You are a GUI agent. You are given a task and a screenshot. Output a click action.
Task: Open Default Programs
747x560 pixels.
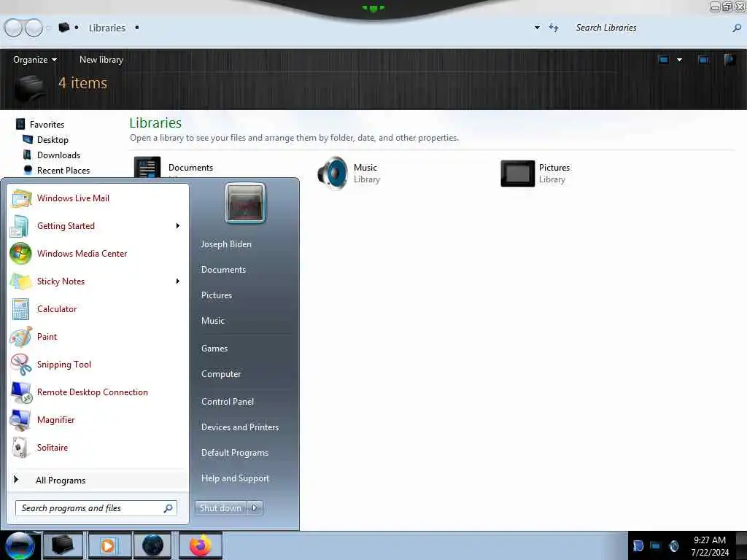coord(234,452)
